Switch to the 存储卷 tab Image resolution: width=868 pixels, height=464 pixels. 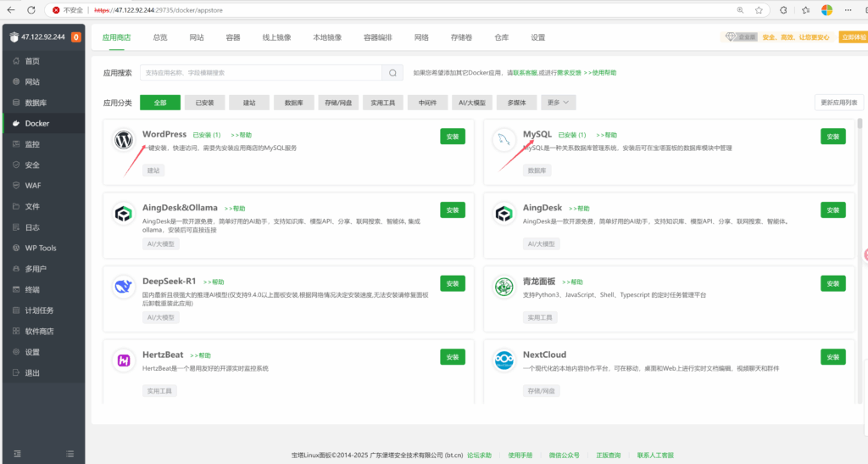click(462, 37)
